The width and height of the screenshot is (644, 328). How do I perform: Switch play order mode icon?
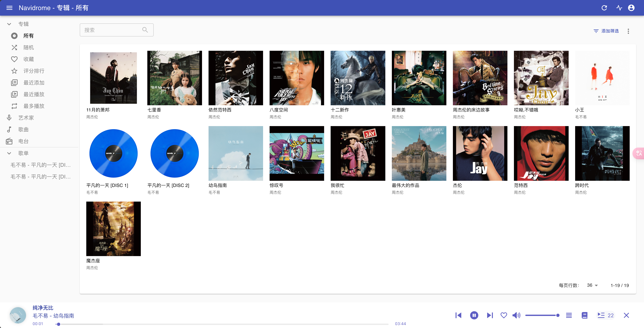click(x=569, y=315)
